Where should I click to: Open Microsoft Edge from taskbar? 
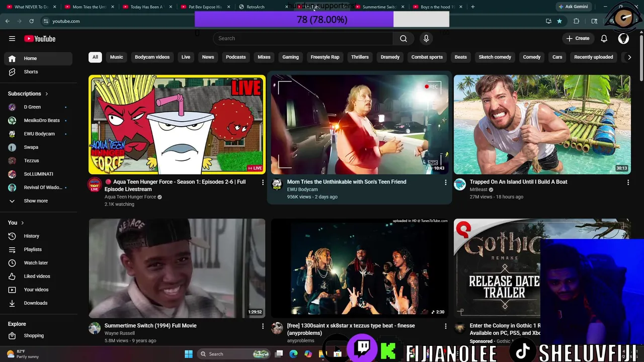pos(293,354)
